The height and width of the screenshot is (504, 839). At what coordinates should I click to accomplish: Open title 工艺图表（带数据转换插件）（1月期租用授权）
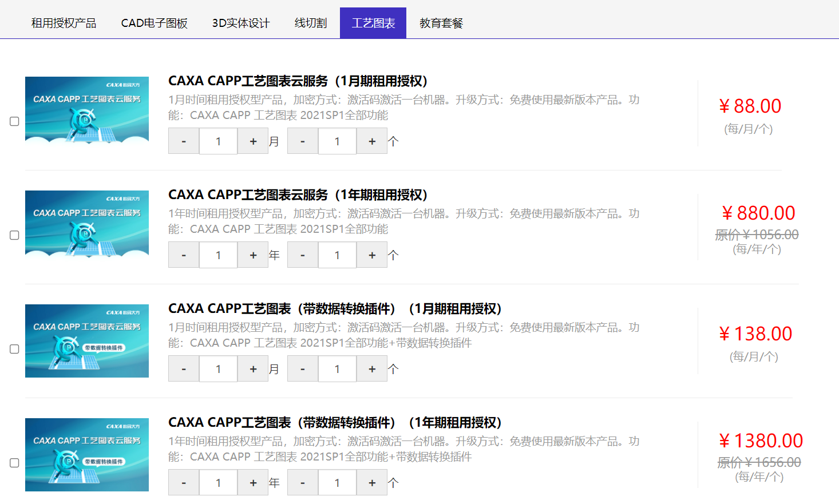tap(335, 309)
